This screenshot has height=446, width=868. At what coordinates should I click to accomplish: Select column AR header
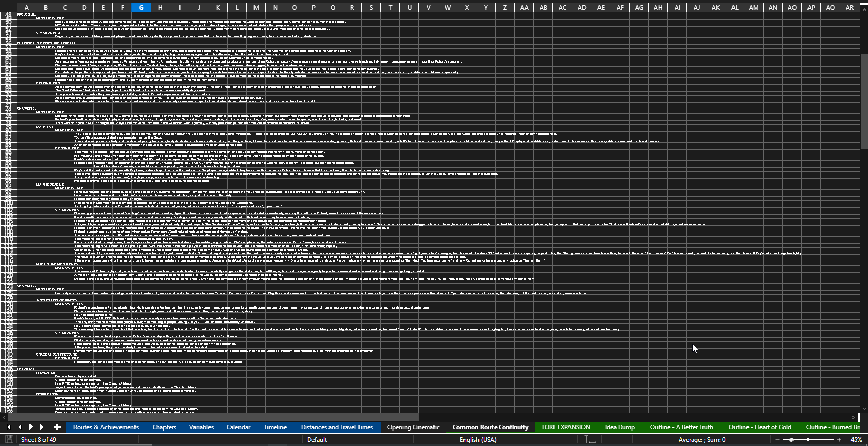pos(849,7)
